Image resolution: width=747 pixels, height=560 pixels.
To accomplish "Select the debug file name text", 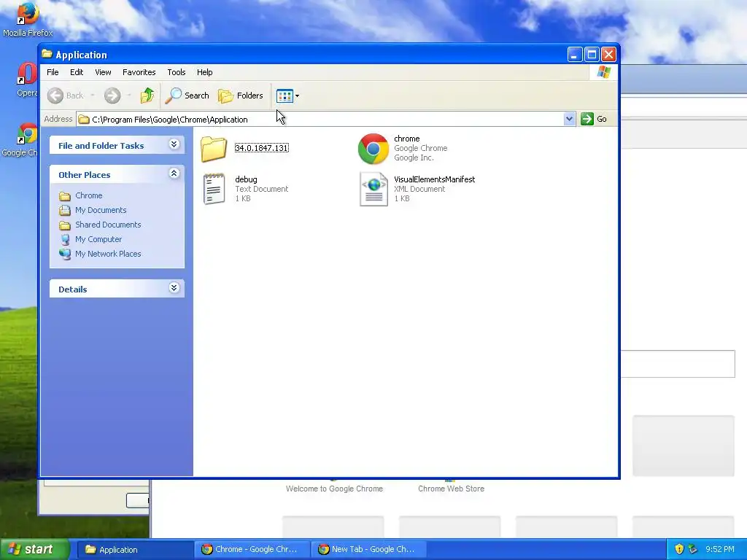I will pyautogui.click(x=246, y=179).
